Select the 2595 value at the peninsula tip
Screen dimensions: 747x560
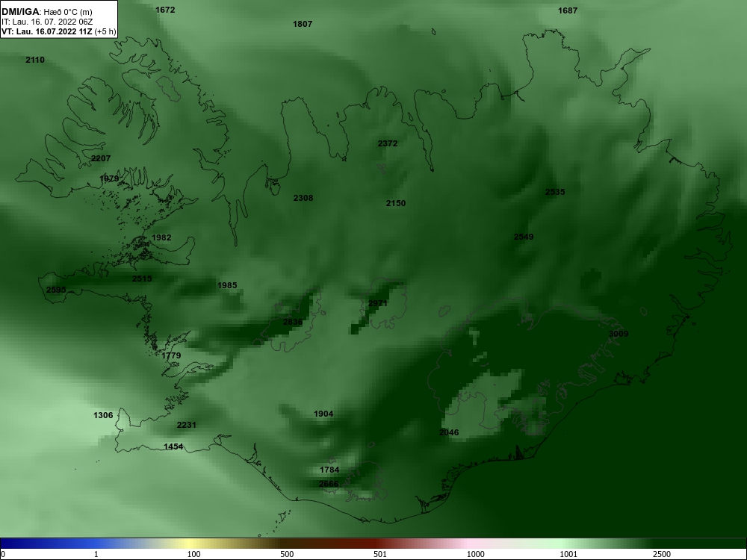click(56, 290)
